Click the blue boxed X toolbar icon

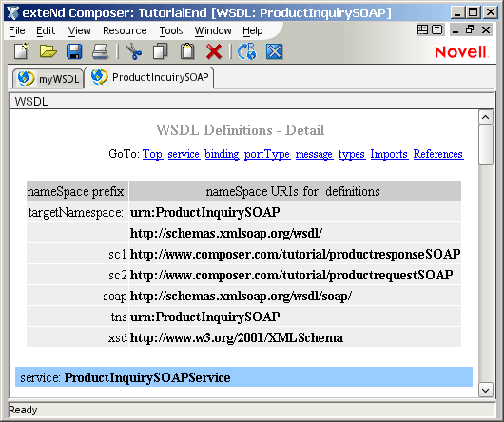[x=275, y=51]
